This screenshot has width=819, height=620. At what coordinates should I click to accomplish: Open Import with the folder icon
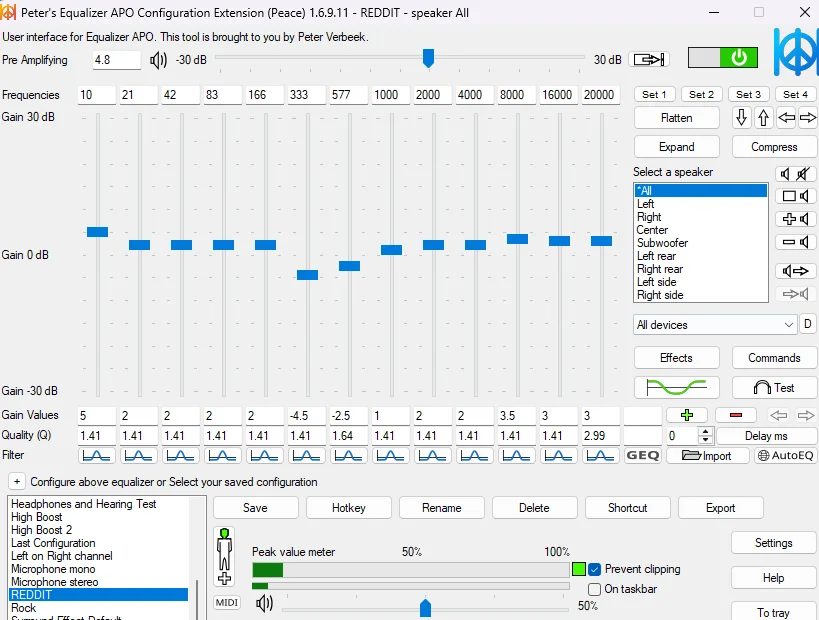pyautogui.click(x=708, y=455)
